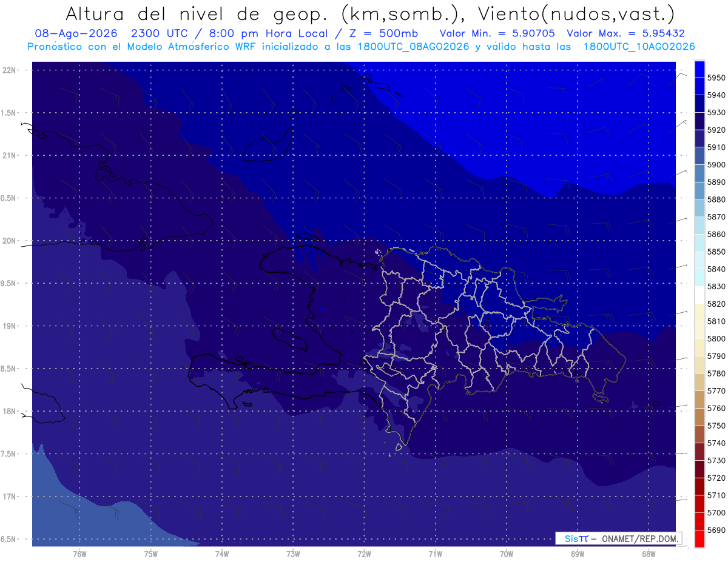Viewport: 728px width, 562px height.
Task: Click the '20N' latitude axis label
Action: tap(10, 241)
